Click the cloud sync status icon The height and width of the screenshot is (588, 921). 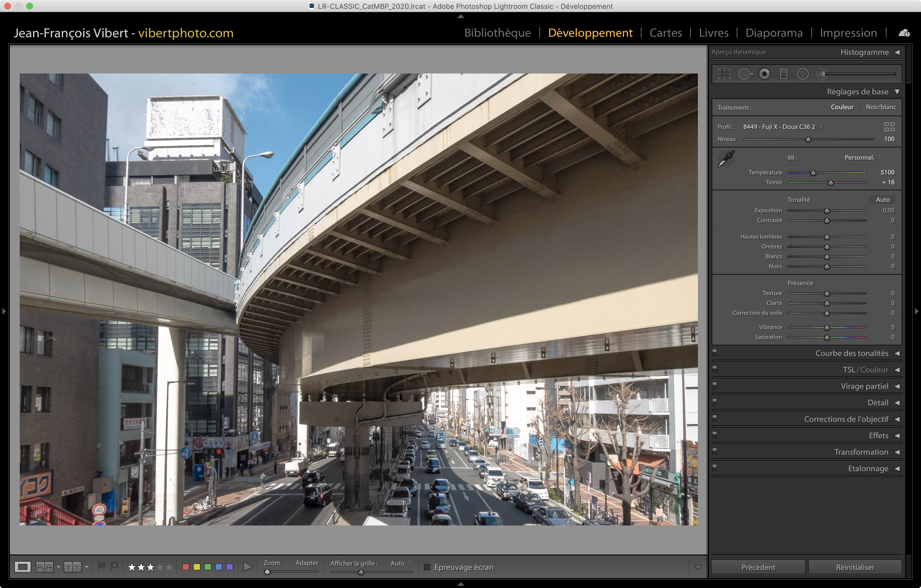click(904, 33)
